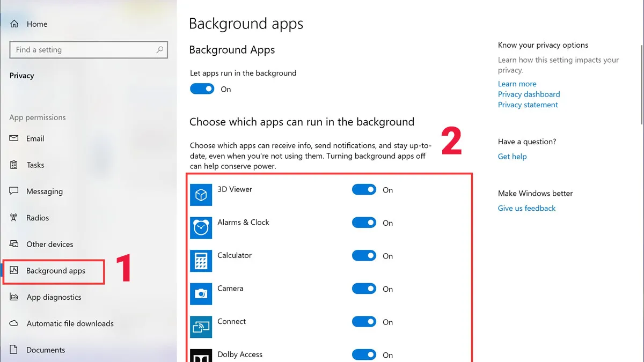
Task: Go to App diagnostics settings
Action: tap(54, 297)
